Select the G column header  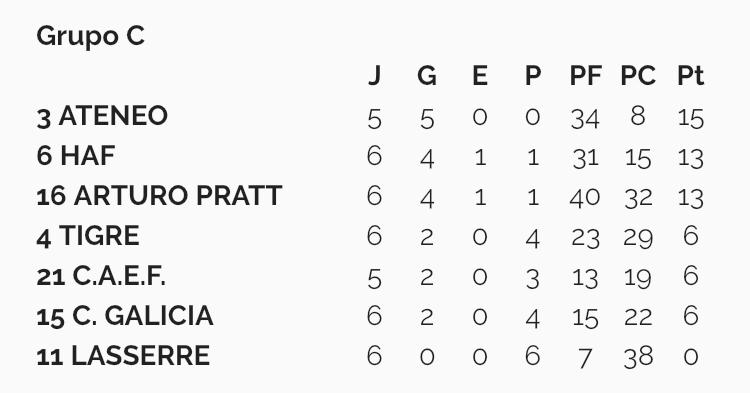427,76
